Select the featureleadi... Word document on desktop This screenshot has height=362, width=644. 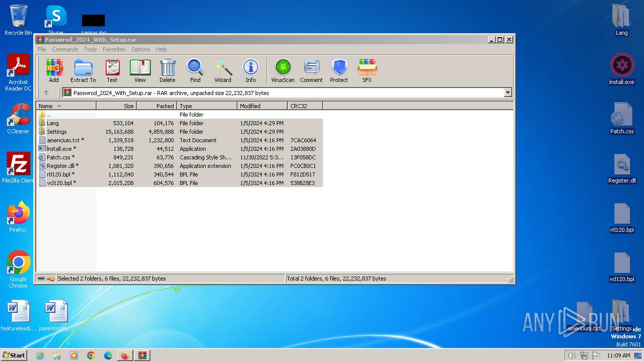(x=18, y=316)
